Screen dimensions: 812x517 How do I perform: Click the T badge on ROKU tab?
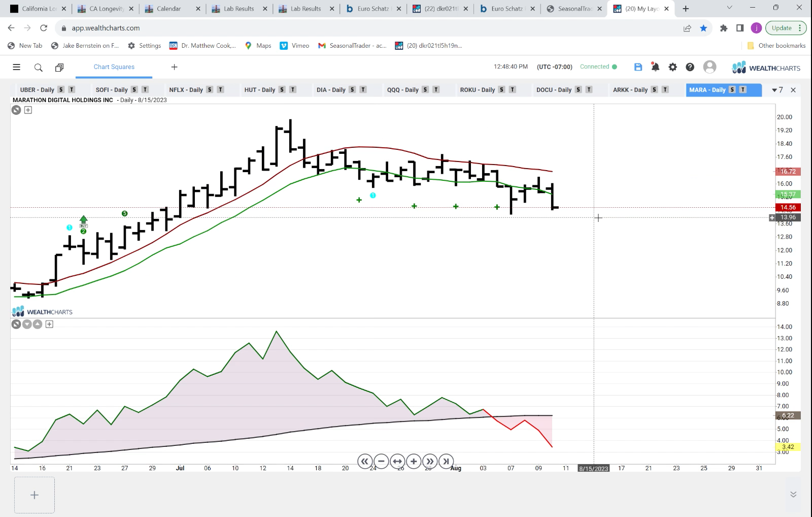coord(513,89)
